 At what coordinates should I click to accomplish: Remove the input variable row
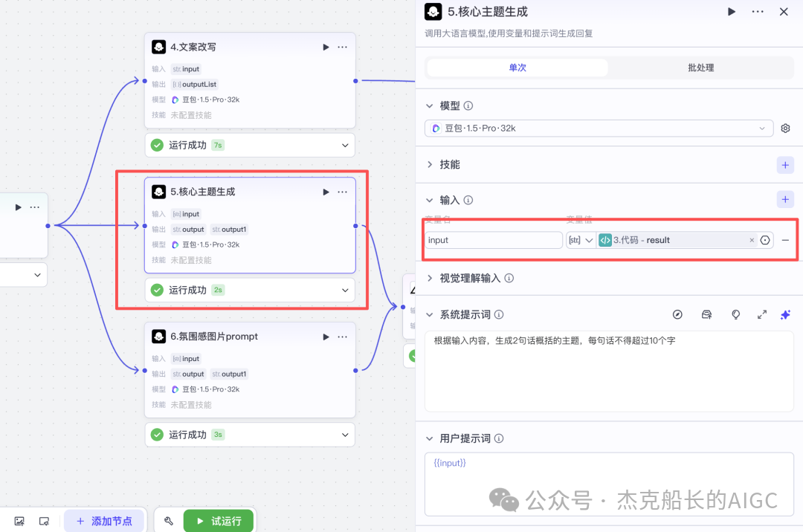click(785, 240)
